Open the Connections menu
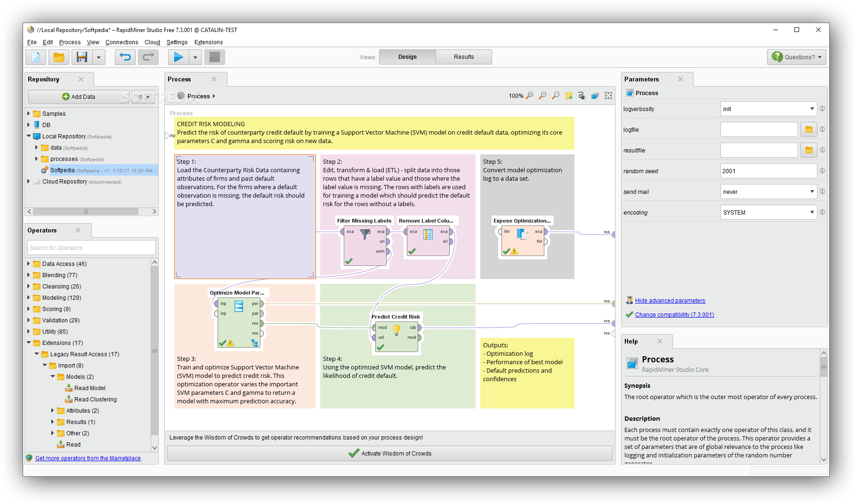The height and width of the screenshot is (504, 857). pos(121,42)
